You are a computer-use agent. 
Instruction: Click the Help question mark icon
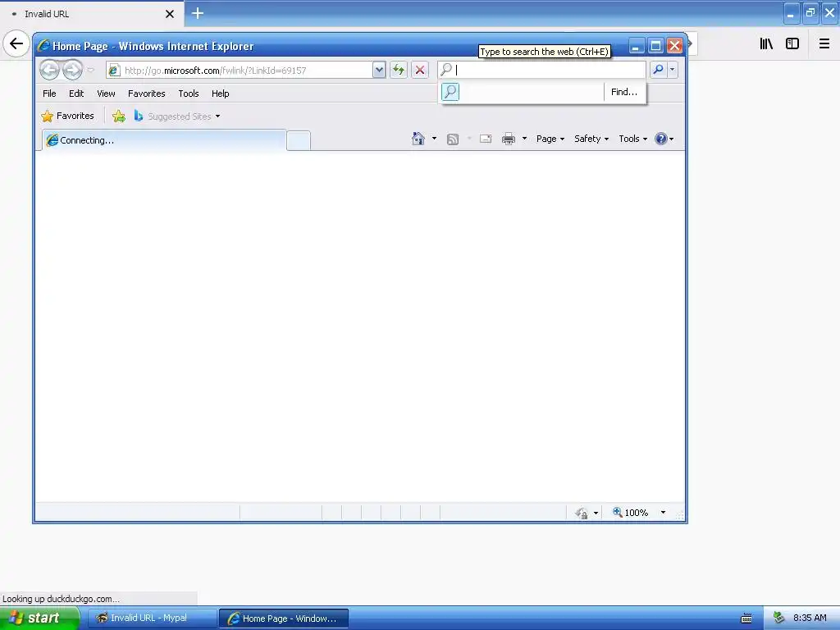click(x=661, y=139)
